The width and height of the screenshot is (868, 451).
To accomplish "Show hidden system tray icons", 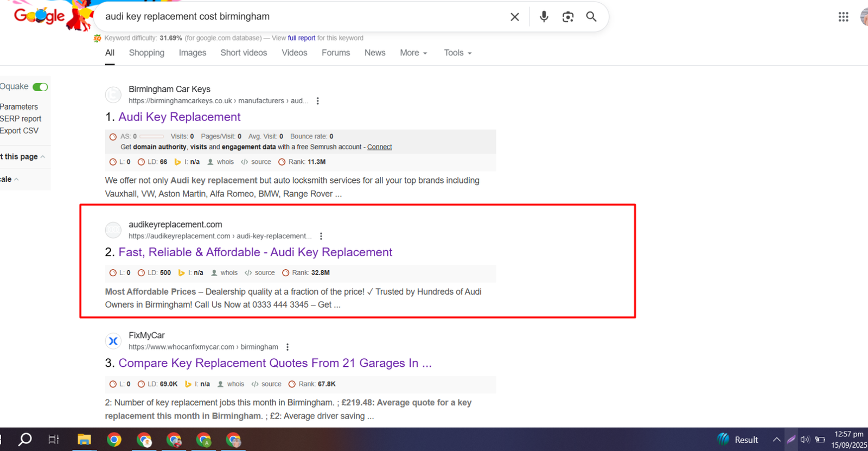I will tap(776, 440).
